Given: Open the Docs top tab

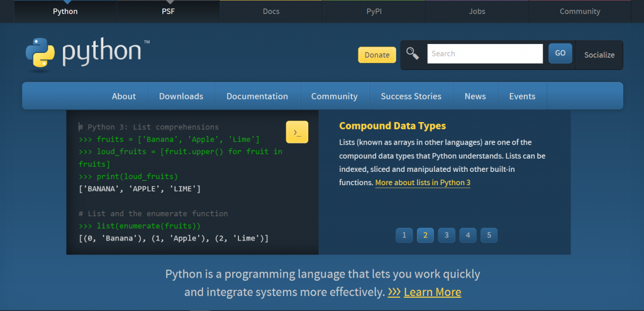Looking at the screenshot, I should click(x=271, y=11).
